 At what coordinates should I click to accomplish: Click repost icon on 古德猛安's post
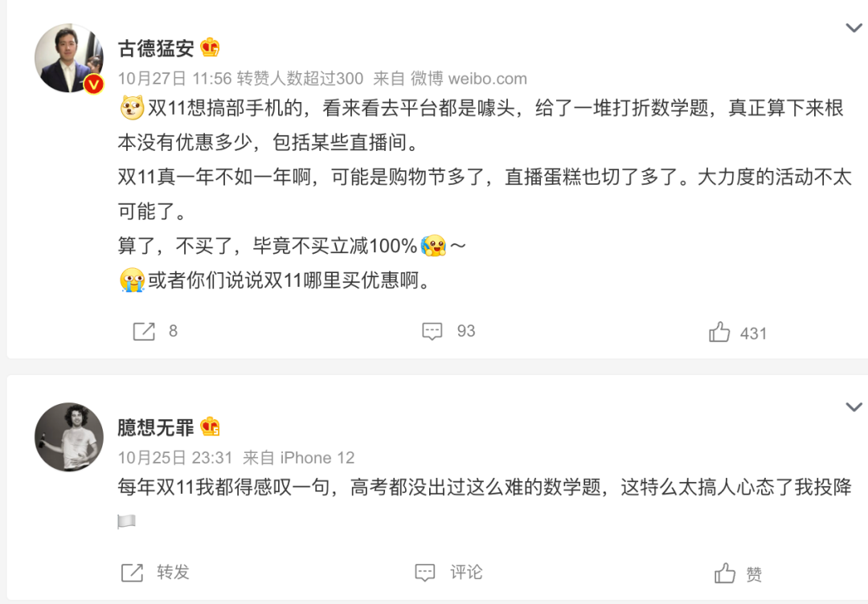[144, 331]
